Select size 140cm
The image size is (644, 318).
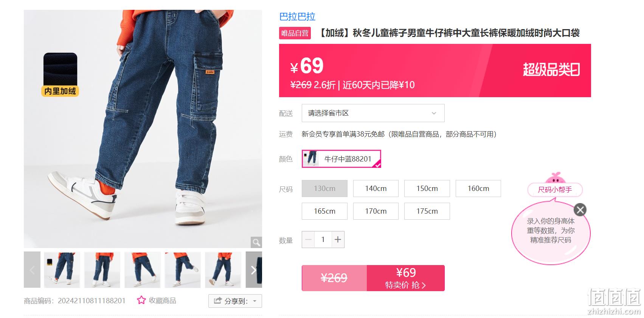point(376,188)
